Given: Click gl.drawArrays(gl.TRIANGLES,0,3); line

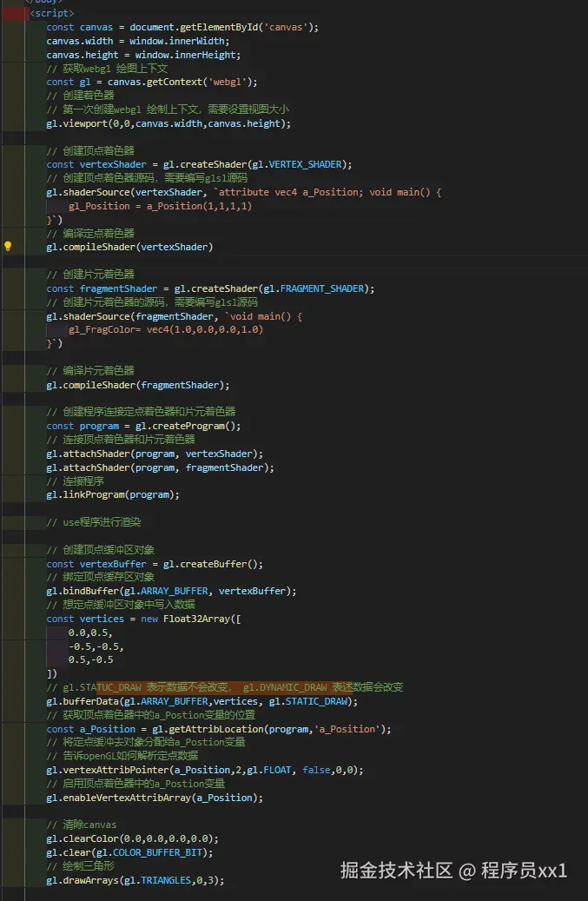Looking at the screenshot, I should pyautogui.click(x=135, y=880).
